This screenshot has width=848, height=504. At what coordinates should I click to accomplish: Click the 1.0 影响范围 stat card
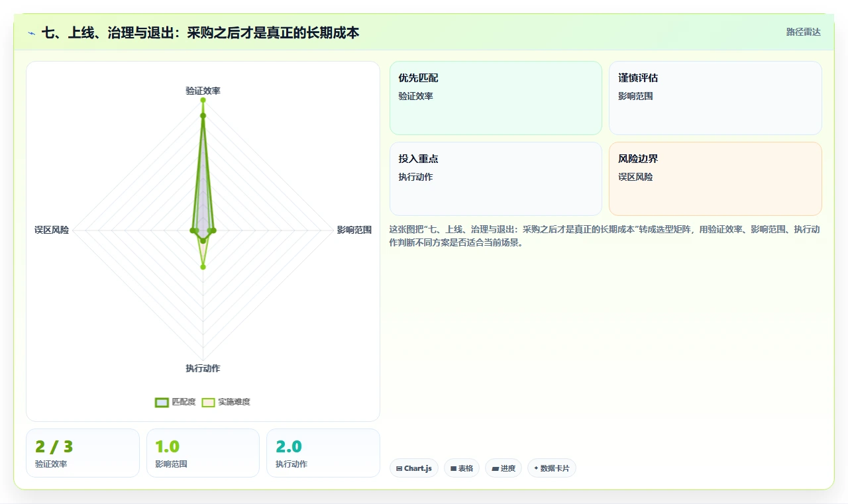coord(203,453)
